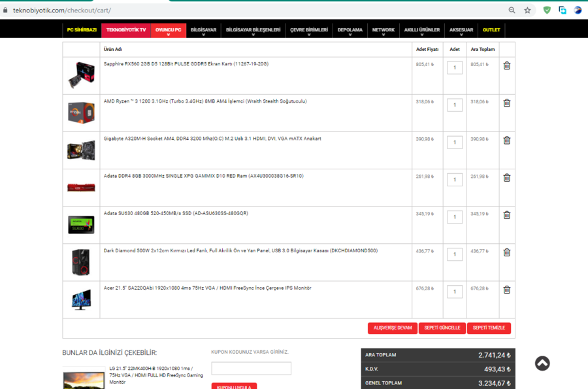Open Adata SU630 480GB SSD link
This screenshot has height=389, width=588.
176,213
